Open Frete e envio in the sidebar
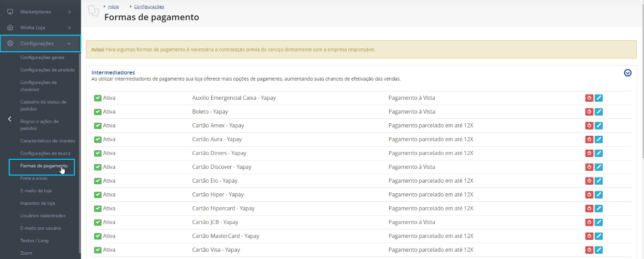The width and height of the screenshot is (644, 259). (x=34, y=178)
